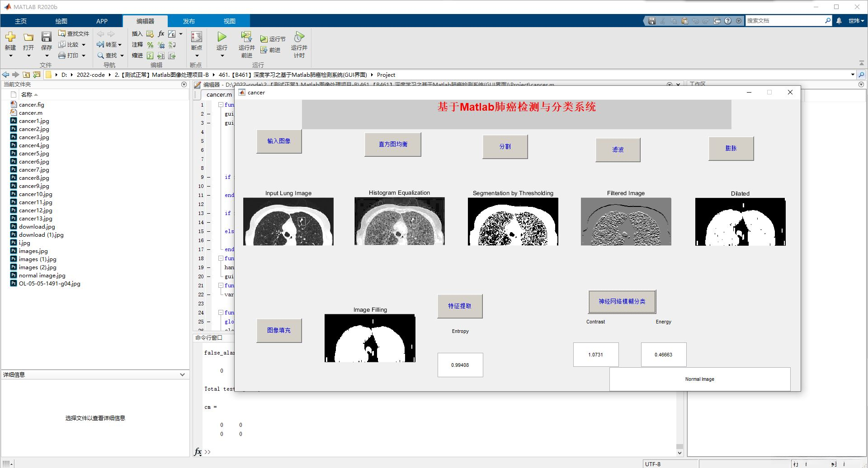Image resolution: width=868 pixels, height=468 pixels.
Task: Click the green Run (运行) play icon
Action: [222, 37]
